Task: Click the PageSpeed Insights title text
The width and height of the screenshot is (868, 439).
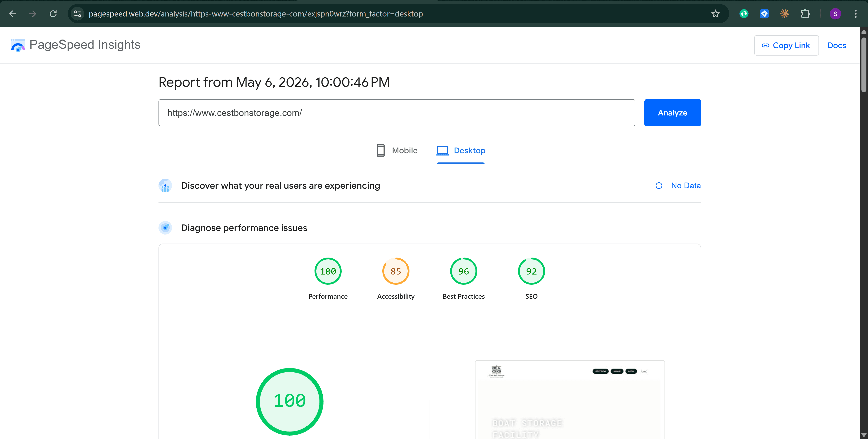Action: point(85,45)
